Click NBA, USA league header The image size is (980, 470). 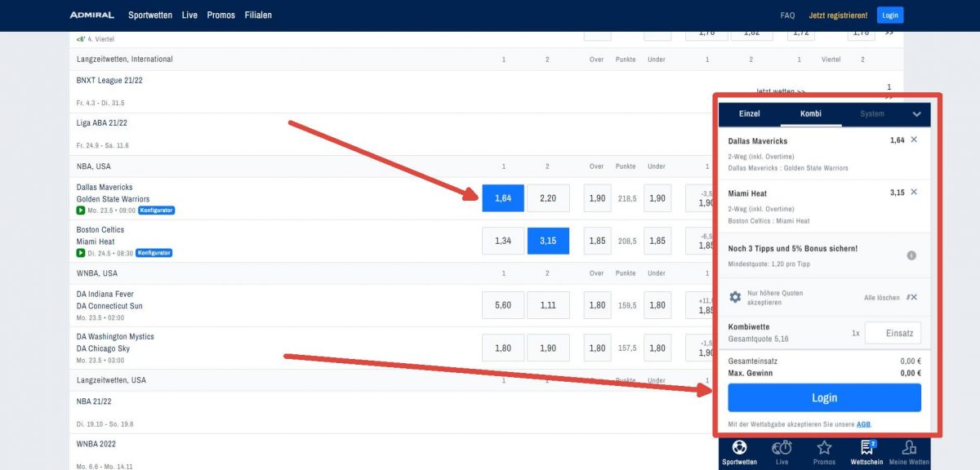coord(94,166)
